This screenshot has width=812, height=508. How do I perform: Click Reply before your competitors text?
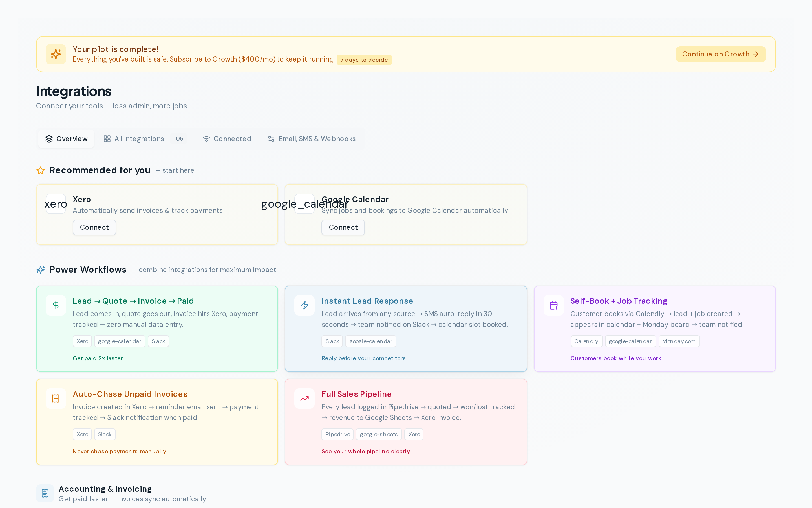363,358
